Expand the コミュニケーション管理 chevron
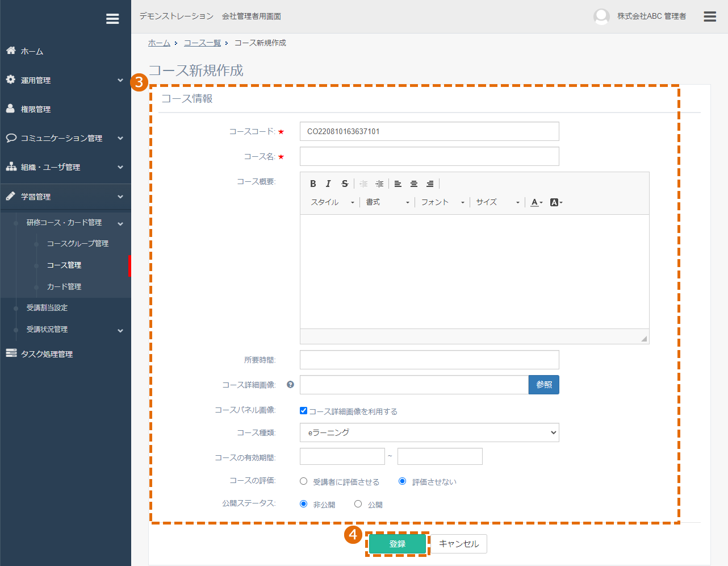 pos(120,138)
